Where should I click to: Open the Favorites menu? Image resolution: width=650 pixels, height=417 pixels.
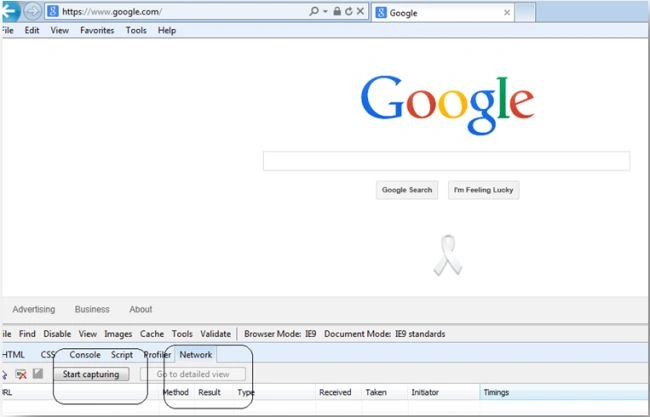coord(97,30)
